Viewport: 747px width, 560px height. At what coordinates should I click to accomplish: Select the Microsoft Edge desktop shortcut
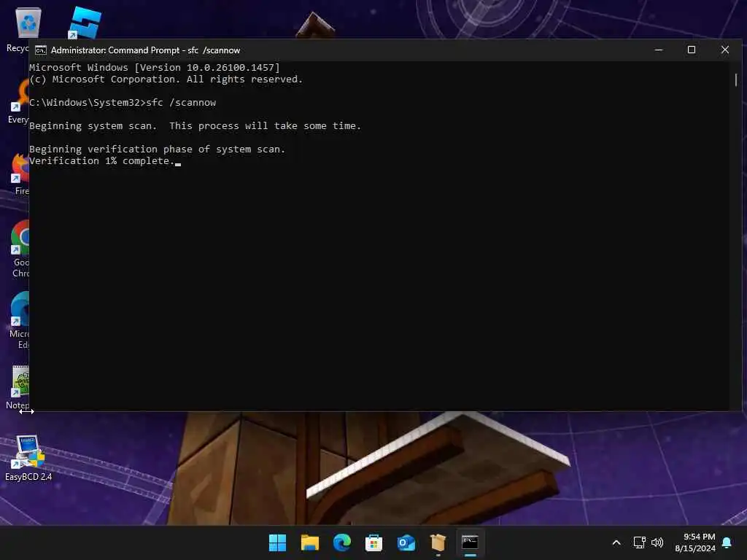[x=20, y=321]
